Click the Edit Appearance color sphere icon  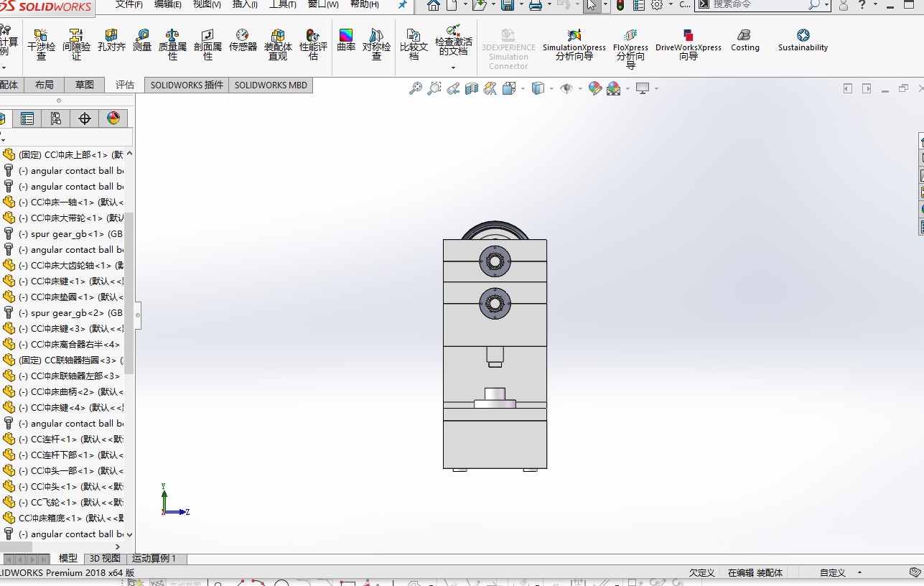coord(594,88)
